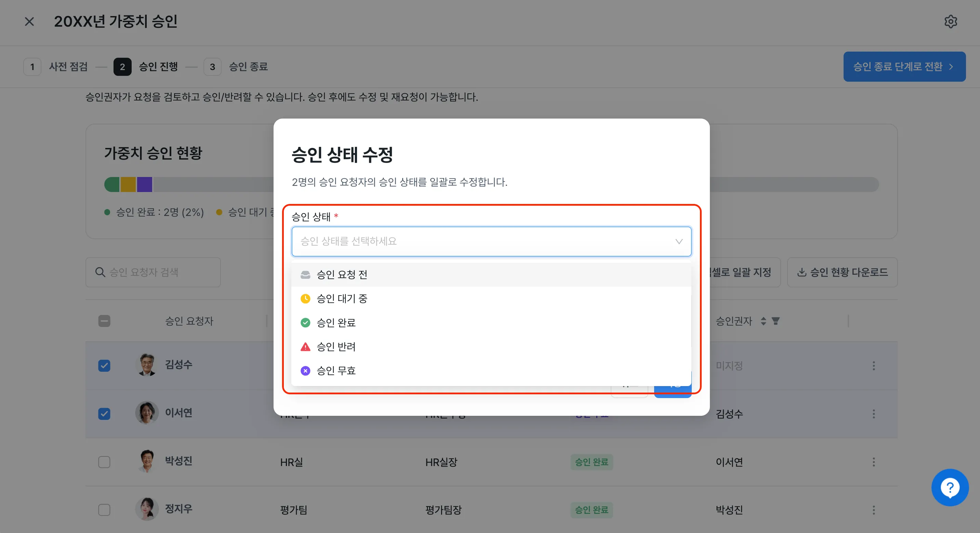This screenshot has width=980, height=533.
Task: Open more options for 정지우 row
Action: [x=873, y=510]
